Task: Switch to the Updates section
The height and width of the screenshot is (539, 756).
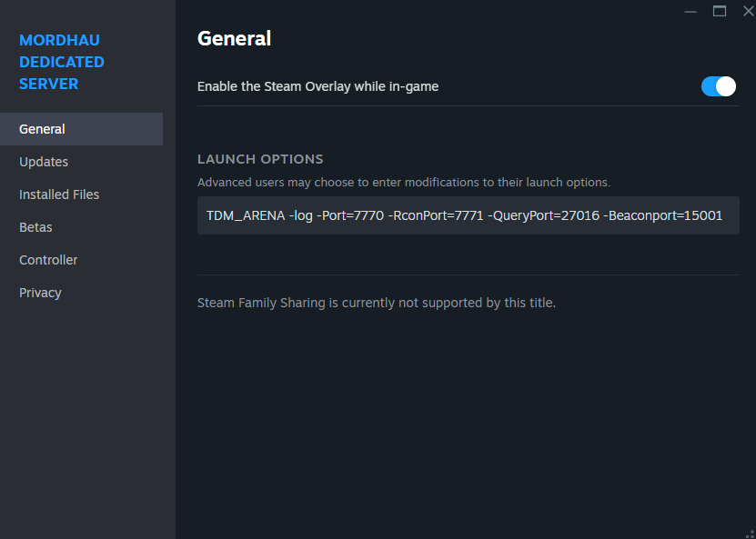Action: (x=81, y=162)
